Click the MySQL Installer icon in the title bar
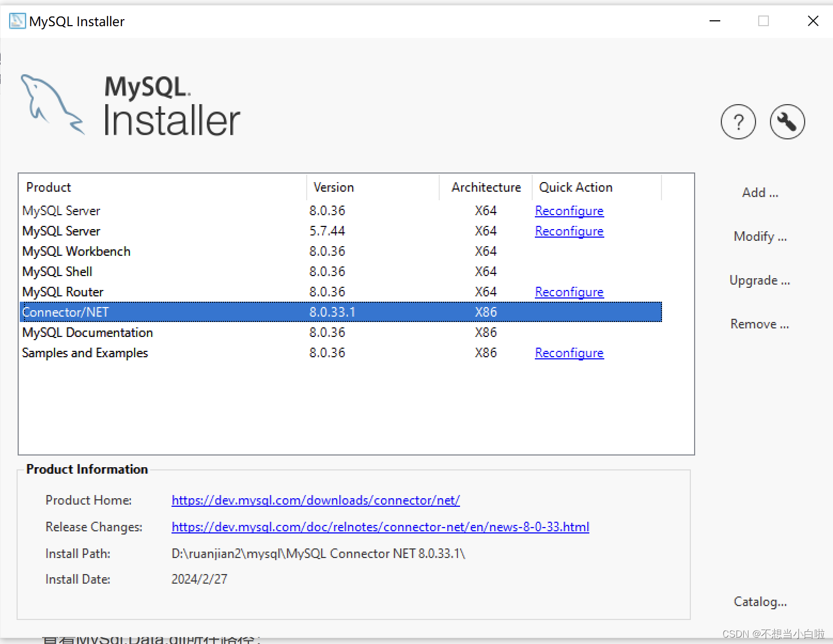Viewport: 833px width, 644px height. click(x=17, y=21)
